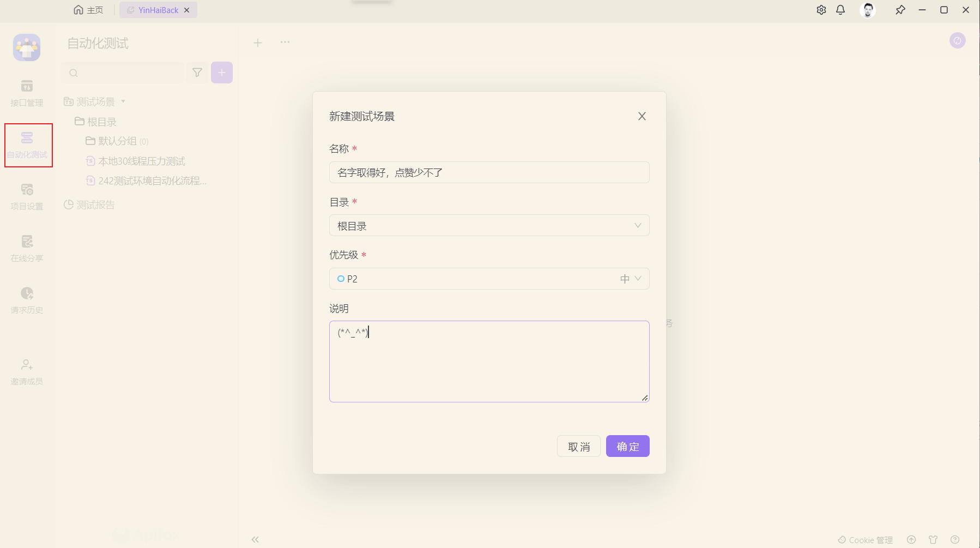Image resolution: width=980 pixels, height=548 pixels.
Task: Click the filter funnel icon
Action: point(197,73)
